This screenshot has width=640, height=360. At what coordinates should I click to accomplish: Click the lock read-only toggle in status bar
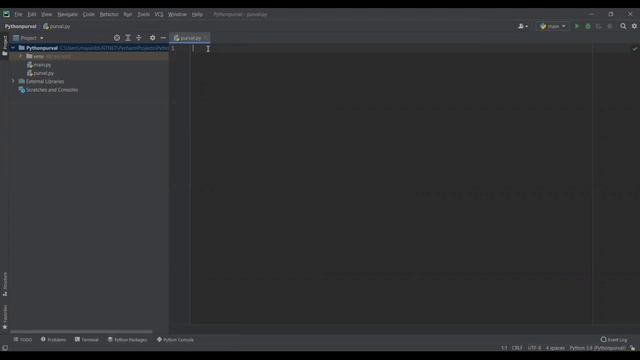[x=632, y=348]
